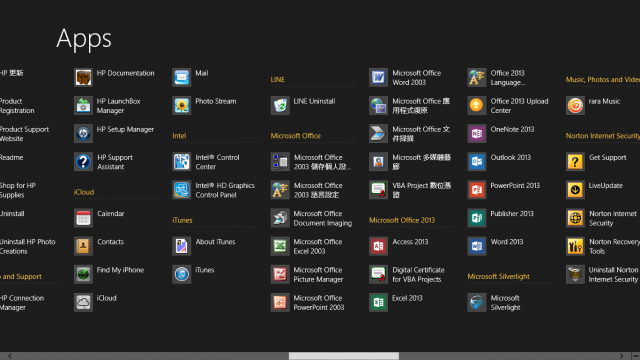The image size is (640, 360).
Task: Open HP Setup Manager icon
Action: pos(83,133)
